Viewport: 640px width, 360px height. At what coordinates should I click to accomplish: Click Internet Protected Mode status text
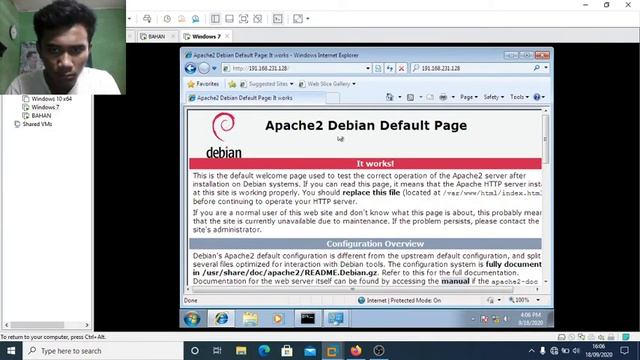(x=404, y=300)
